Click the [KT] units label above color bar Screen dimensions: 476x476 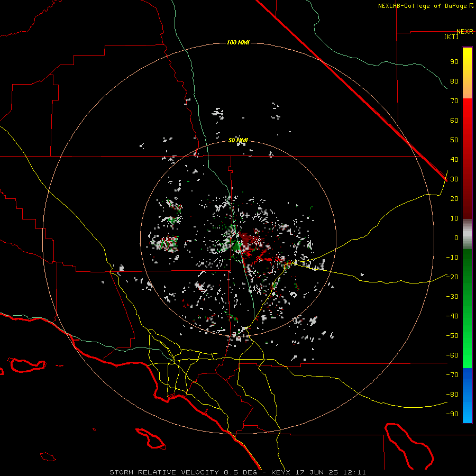click(451, 36)
